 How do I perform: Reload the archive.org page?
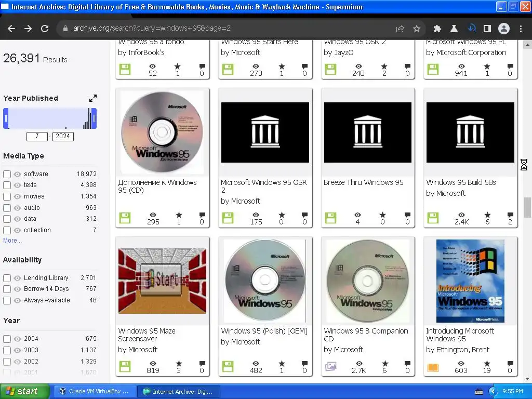coord(45,29)
